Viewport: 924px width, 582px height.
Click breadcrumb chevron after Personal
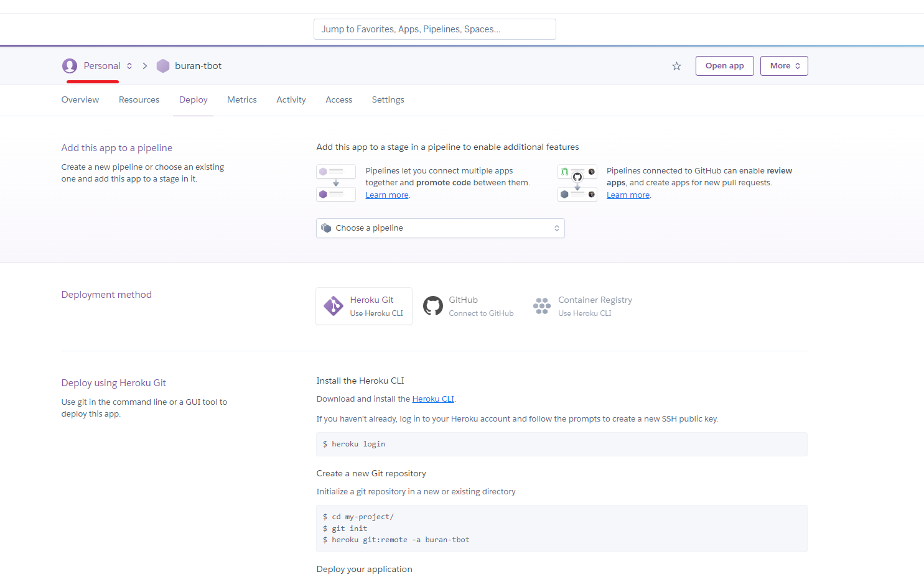click(x=144, y=66)
